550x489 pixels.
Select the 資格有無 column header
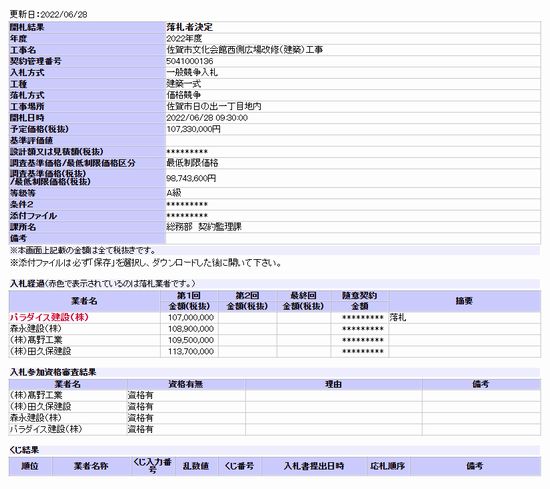click(186, 384)
